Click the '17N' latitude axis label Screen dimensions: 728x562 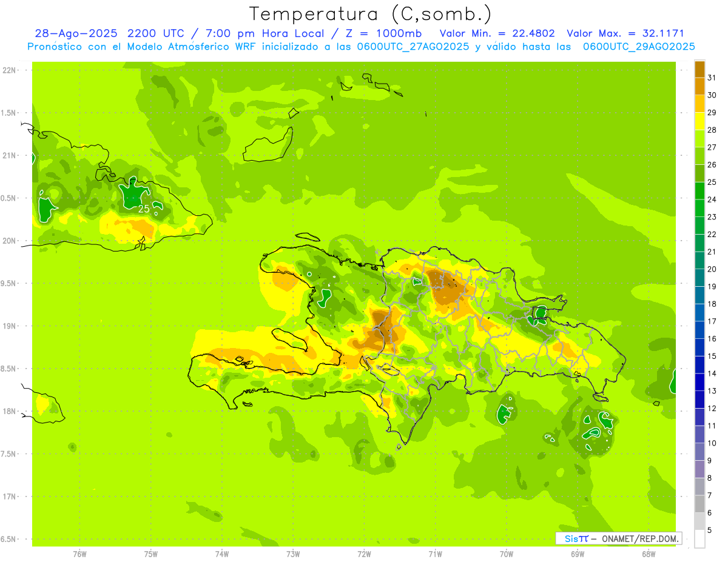pyautogui.click(x=10, y=497)
